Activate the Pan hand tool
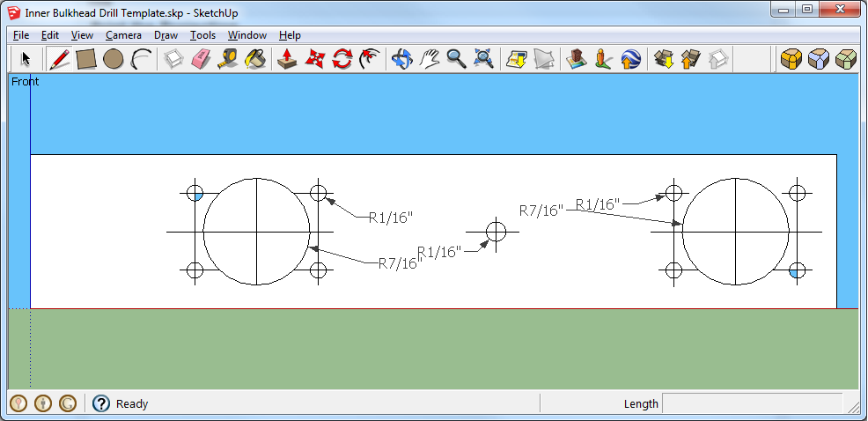This screenshot has width=868, height=421. tap(429, 59)
